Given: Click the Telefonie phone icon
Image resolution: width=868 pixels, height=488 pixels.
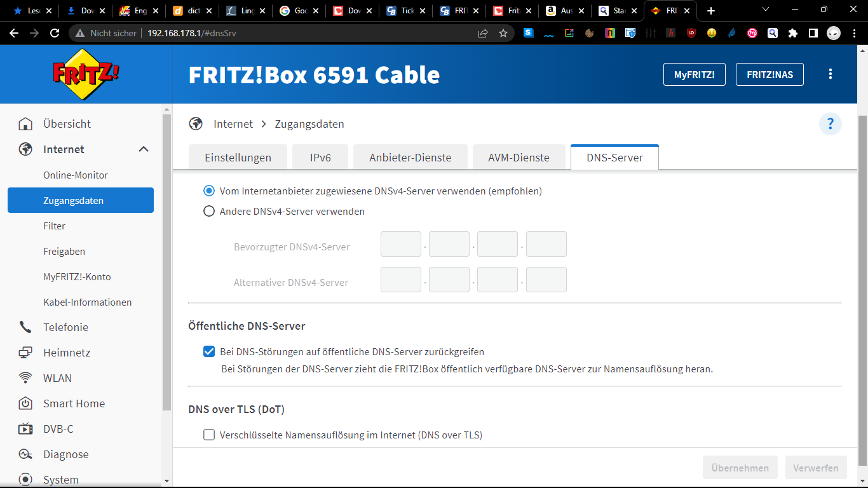Looking at the screenshot, I should [x=25, y=327].
